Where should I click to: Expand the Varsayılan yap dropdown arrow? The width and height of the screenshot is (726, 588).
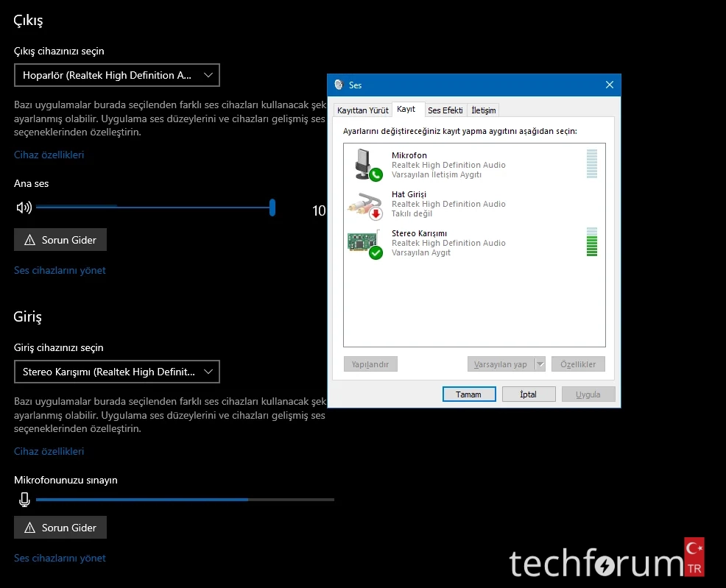(x=540, y=364)
